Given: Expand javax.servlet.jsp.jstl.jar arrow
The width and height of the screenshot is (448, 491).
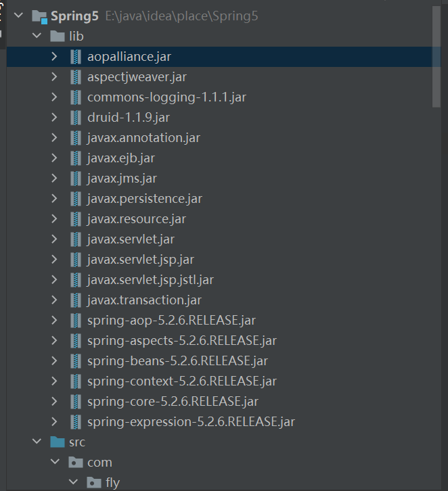Looking at the screenshot, I should (54, 279).
